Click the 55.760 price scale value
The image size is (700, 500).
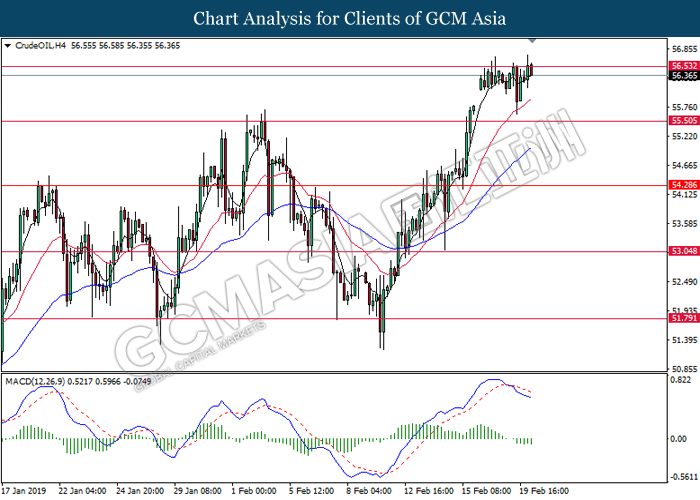tap(684, 107)
